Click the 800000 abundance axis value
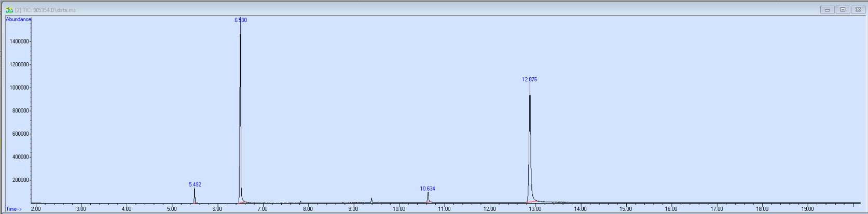Image resolution: width=868 pixels, height=214 pixels. click(x=20, y=111)
